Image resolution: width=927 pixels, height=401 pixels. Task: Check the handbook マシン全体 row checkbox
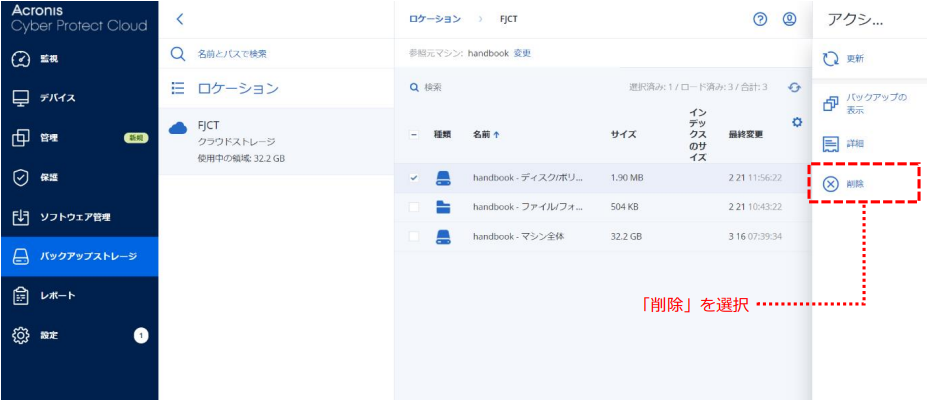[x=414, y=236]
